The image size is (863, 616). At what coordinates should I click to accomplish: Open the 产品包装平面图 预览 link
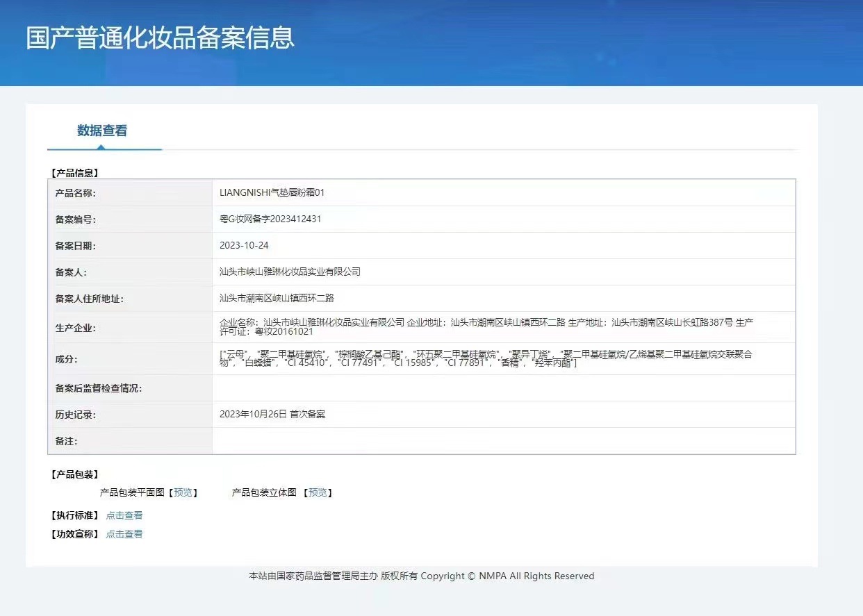(183, 492)
